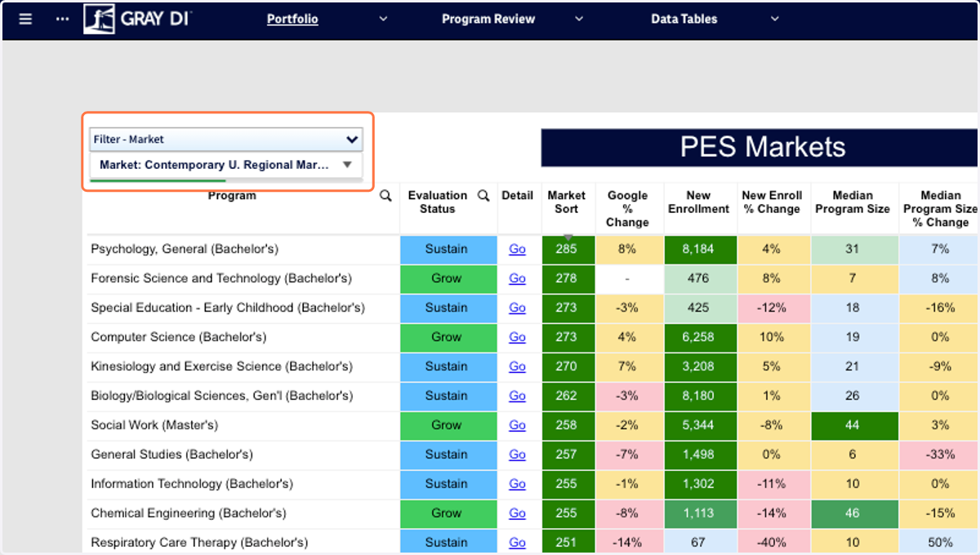This screenshot has width=980, height=555.
Task: Open Market: Contemporary U. Regional dropdown
Action: click(226, 165)
